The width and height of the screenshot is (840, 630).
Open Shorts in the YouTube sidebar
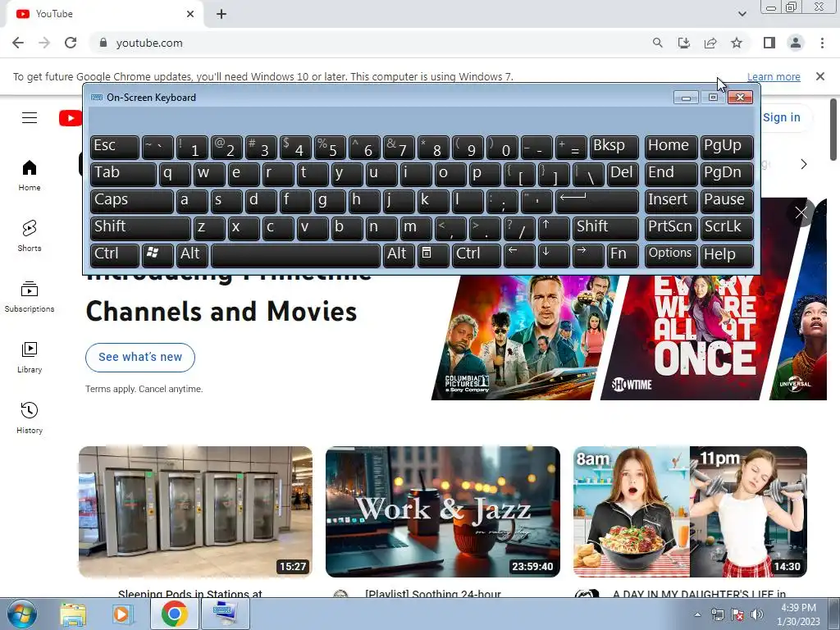[30, 236]
